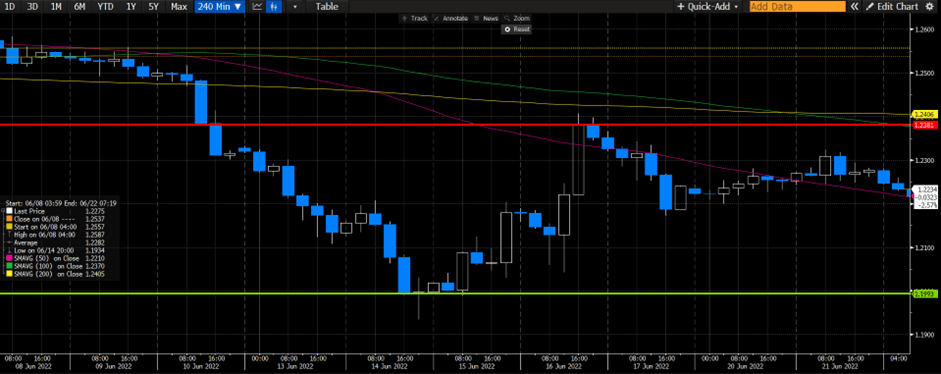Open the 240 Min interval dropdown
This screenshot has height=374, width=941.
tap(220, 7)
